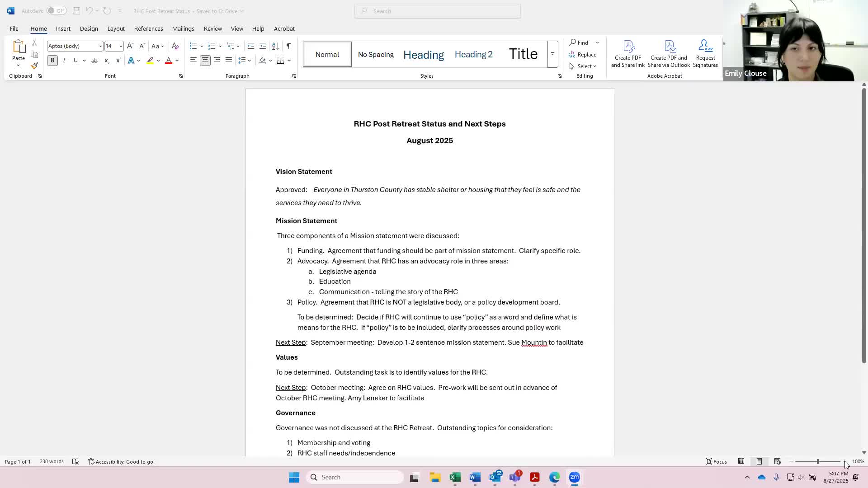Increase indent using ribbon icon

pos(263,46)
